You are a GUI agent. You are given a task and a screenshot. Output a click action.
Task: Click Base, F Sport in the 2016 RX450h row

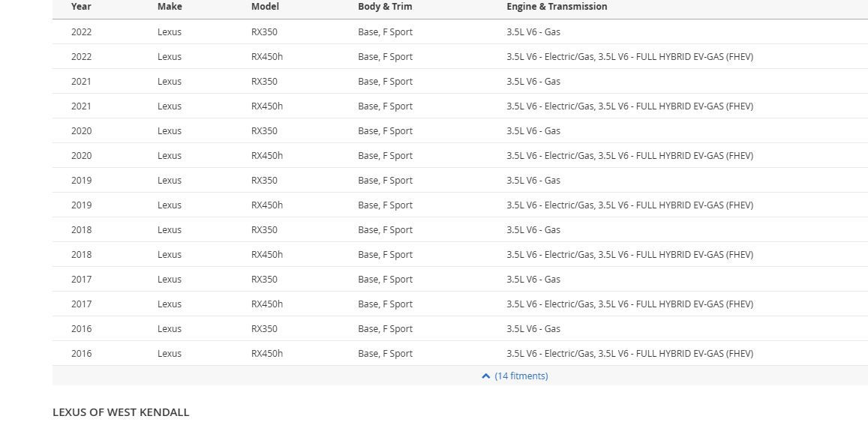385,354
